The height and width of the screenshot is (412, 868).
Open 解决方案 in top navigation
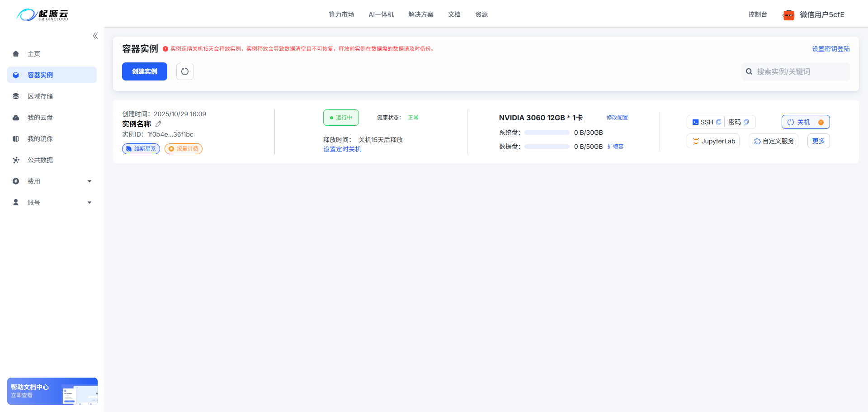421,14
